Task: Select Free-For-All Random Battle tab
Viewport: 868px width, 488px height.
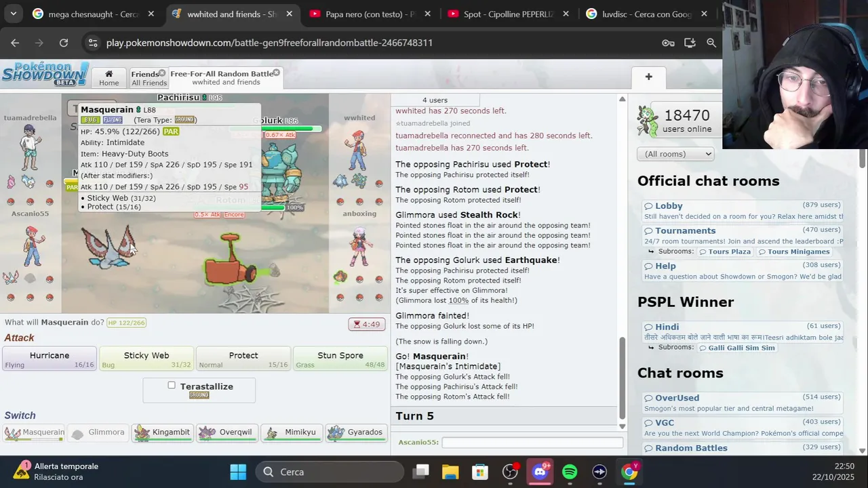Action: pos(222,77)
